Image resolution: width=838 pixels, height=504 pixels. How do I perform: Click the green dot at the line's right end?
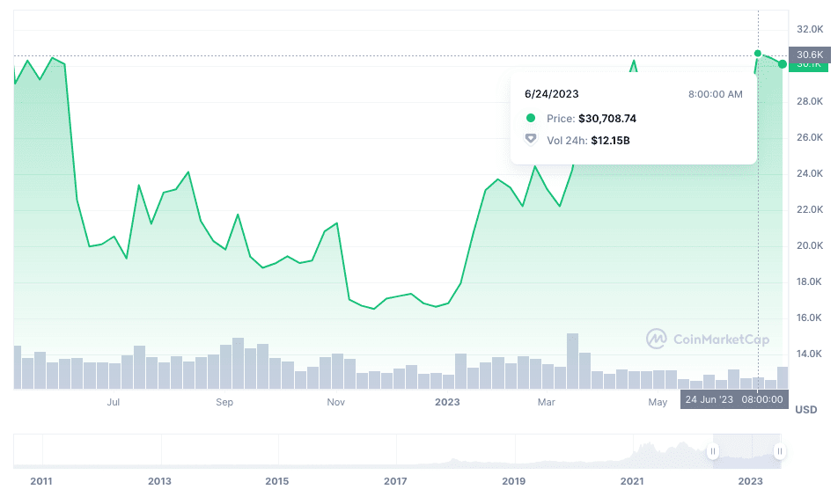[x=783, y=64]
